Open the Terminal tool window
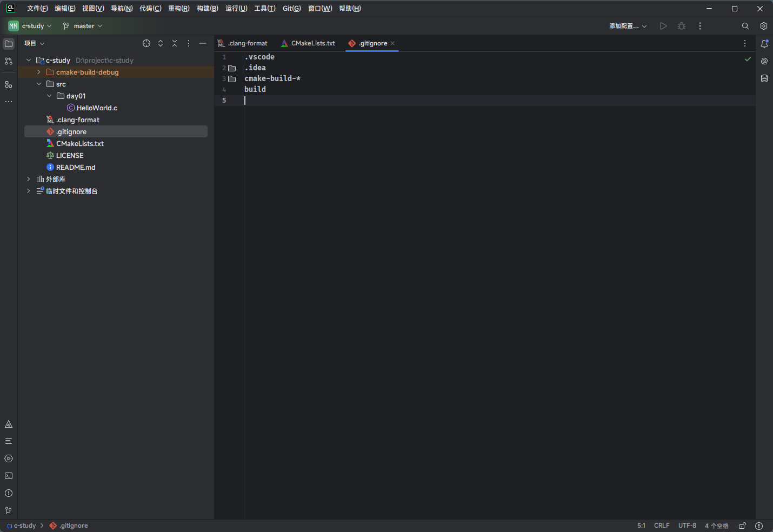773x532 pixels. coord(9,476)
